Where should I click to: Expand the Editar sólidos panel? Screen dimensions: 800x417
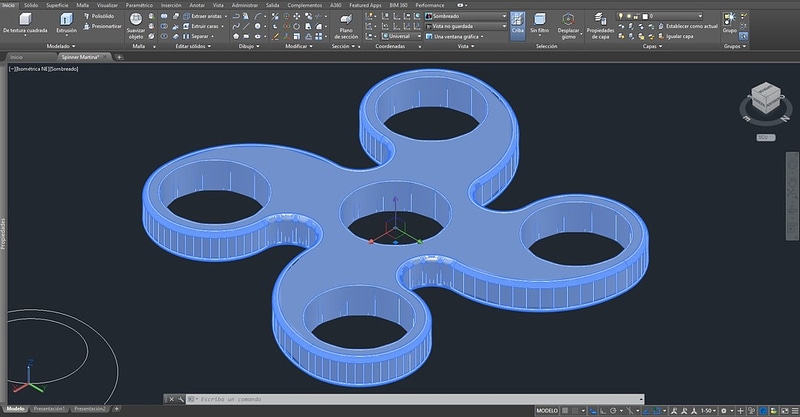coord(193,46)
